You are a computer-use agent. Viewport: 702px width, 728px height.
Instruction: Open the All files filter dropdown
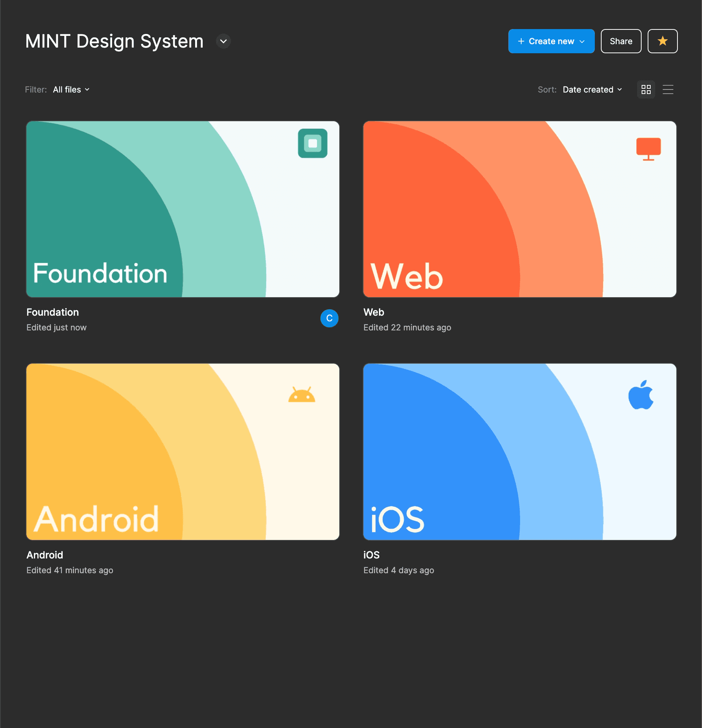[x=71, y=89]
